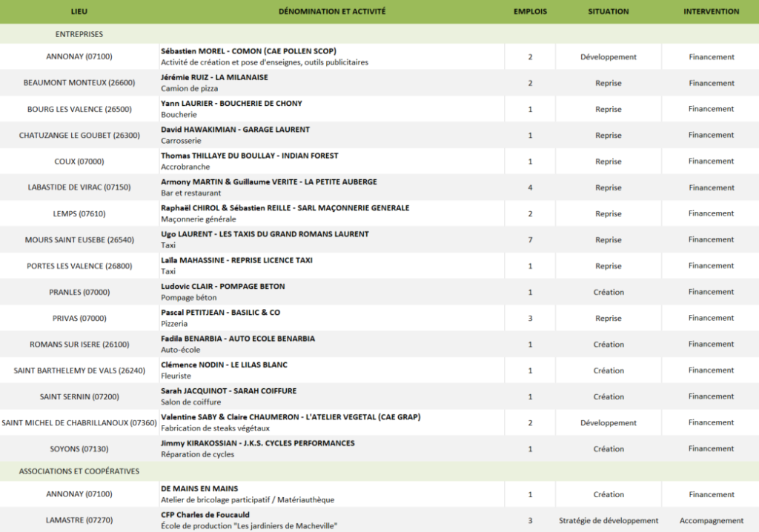The image size is (759, 532).
Task: Click the EMPLOIS column header
Action: (x=530, y=11)
